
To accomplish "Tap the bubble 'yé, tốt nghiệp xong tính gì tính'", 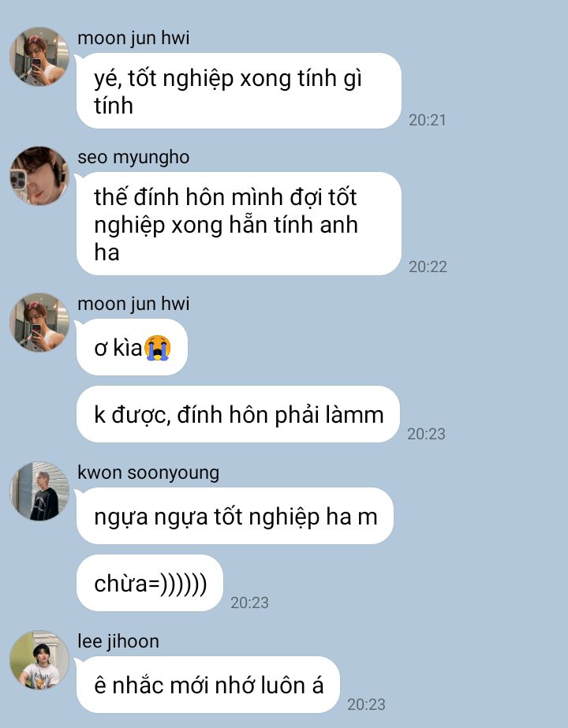I will point(239,91).
